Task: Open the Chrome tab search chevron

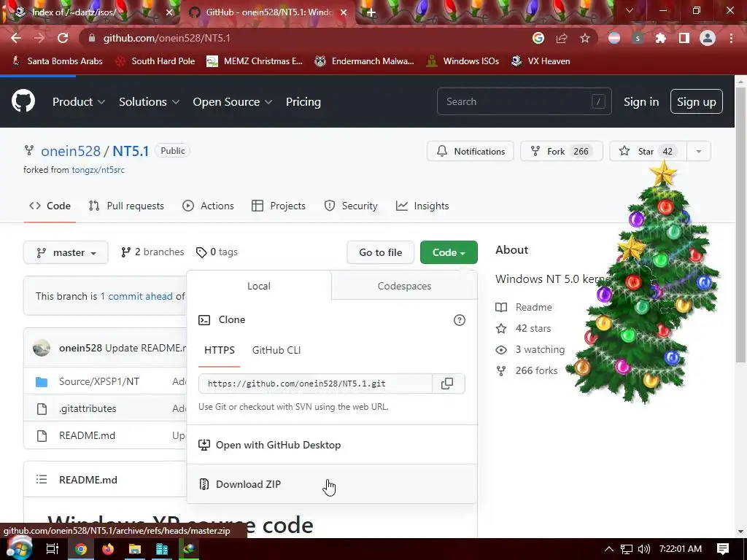Action: 630,10
